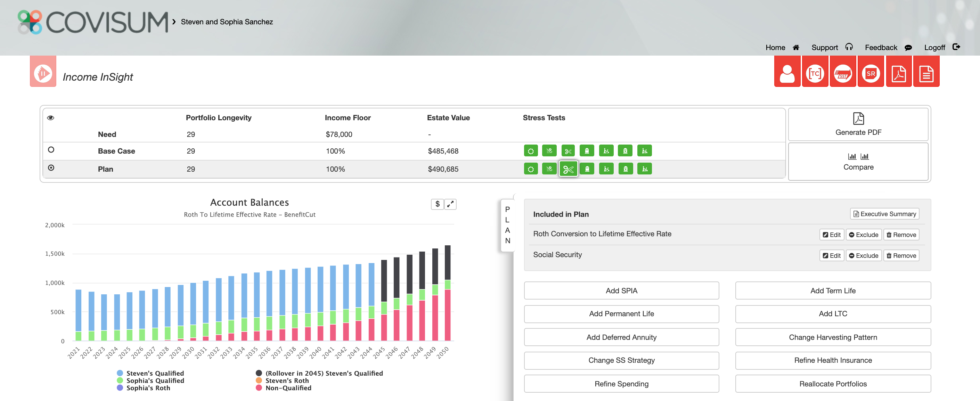
Task: Collapse the vertical PLAN side tab
Action: (x=507, y=225)
